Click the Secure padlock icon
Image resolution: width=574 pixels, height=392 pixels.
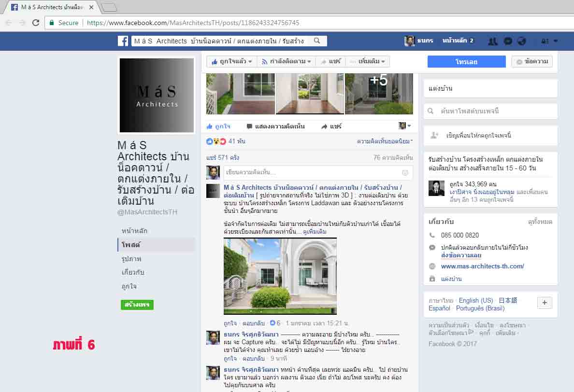[52, 23]
